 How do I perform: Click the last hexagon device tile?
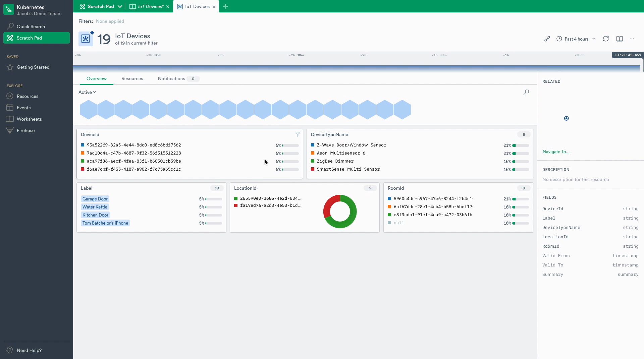402,110
